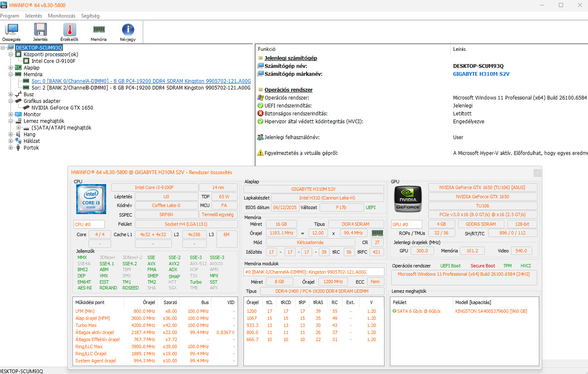Open the Segítség menu
The width and height of the screenshot is (588, 374).
coord(90,16)
